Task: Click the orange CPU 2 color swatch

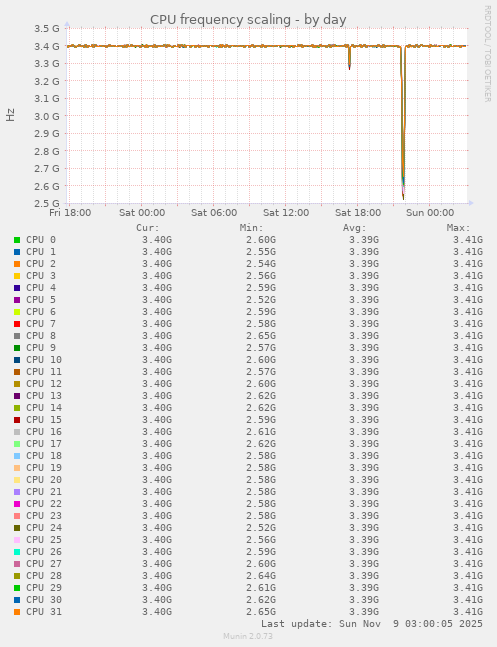Action: pyautogui.click(x=17, y=264)
